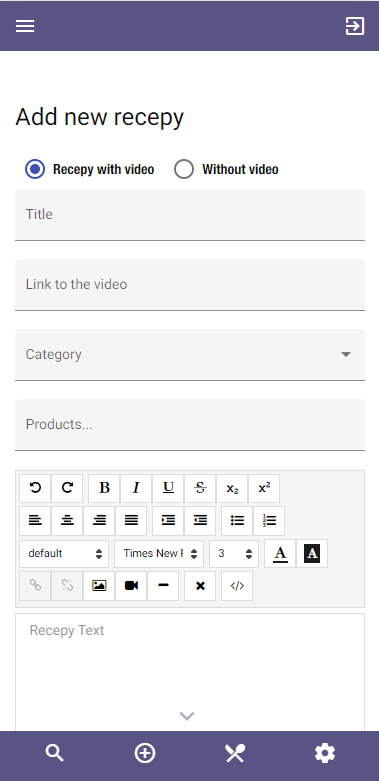Apply superscript formatting
This screenshot has height=781, width=379.
coord(264,488)
